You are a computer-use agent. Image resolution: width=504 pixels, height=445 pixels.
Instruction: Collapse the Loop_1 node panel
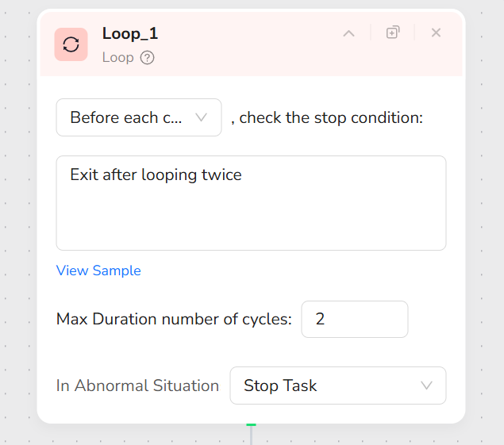click(348, 33)
